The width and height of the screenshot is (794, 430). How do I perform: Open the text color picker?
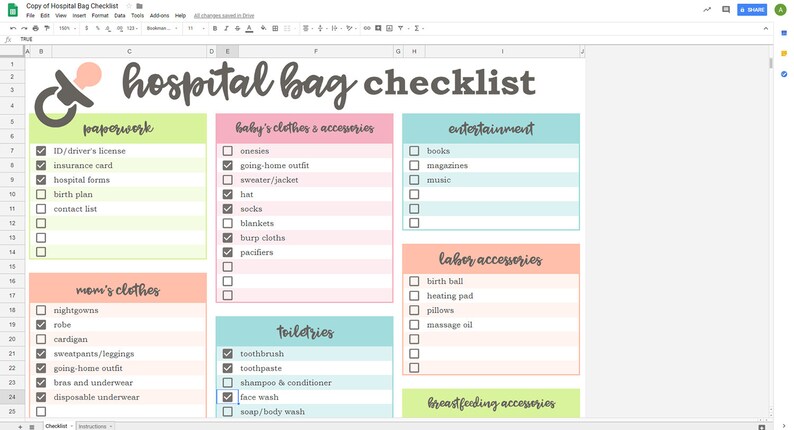click(249, 28)
